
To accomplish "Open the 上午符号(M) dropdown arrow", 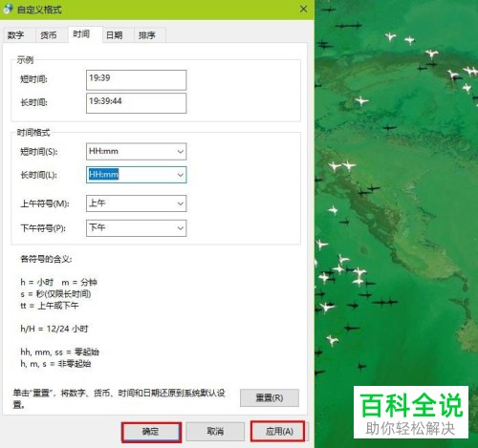I will 181,203.
